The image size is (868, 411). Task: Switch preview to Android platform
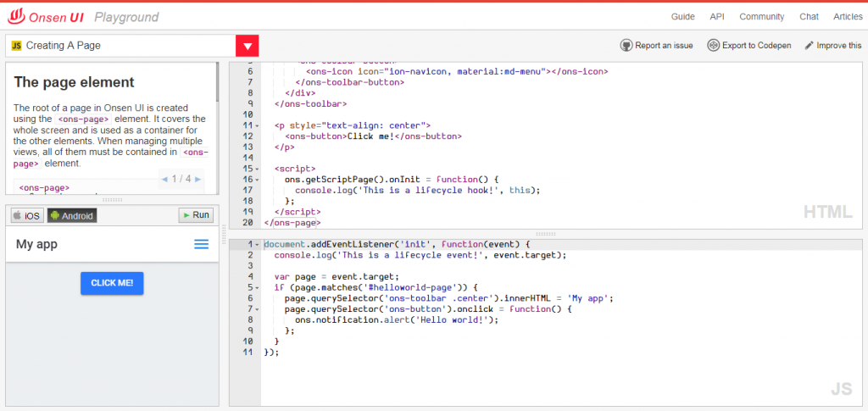(72, 216)
